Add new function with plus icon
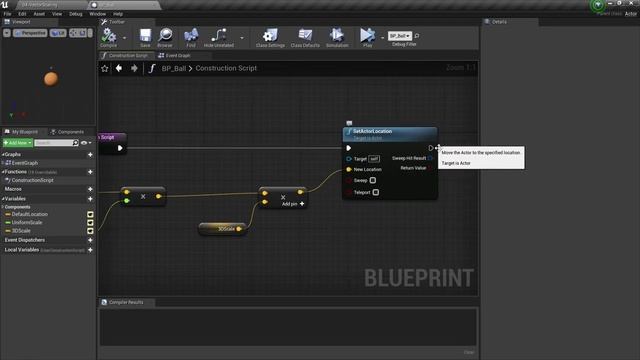 (90, 172)
